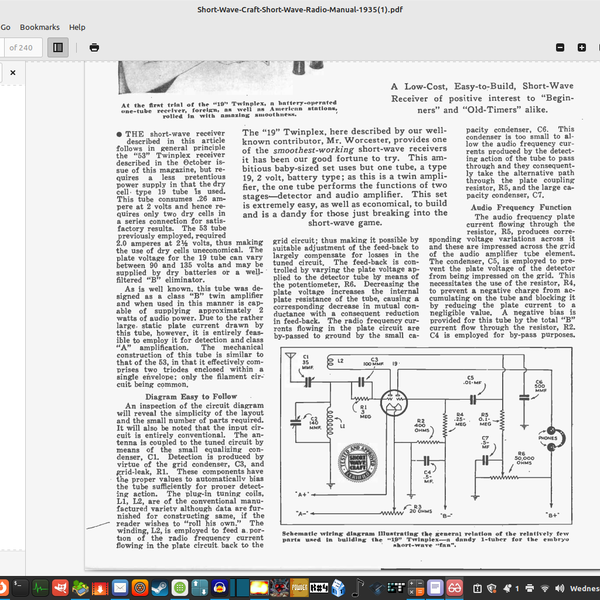Image resolution: width=600 pixels, height=600 pixels.
Task: Open the red glasses taskbar application
Action: (x=454, y=587)
